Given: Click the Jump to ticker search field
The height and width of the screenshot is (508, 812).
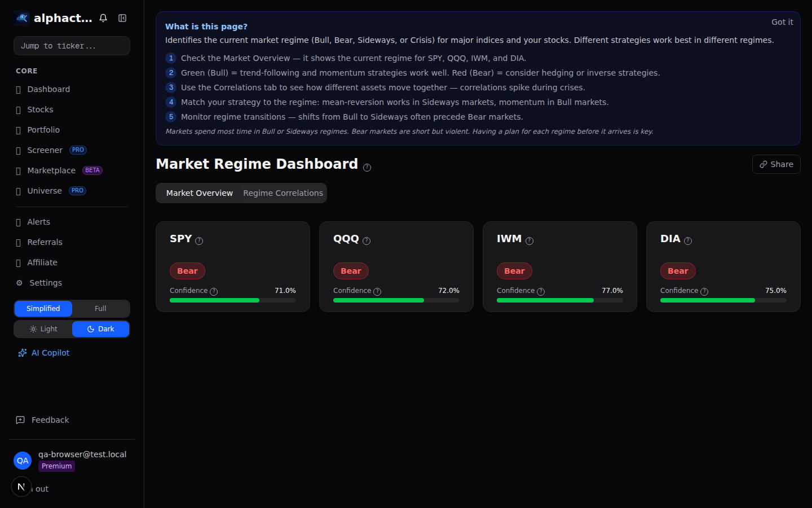Looking at the screenshot, I should (72, 45).
